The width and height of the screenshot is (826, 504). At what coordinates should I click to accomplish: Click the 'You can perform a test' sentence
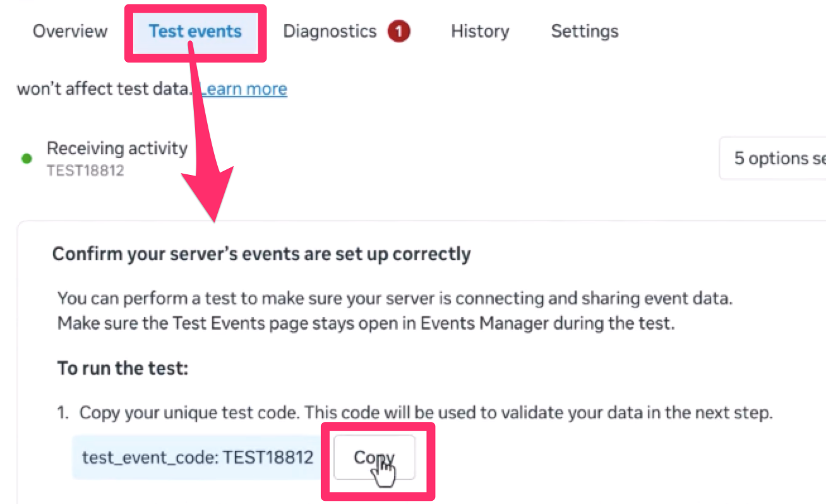(395, 299)
